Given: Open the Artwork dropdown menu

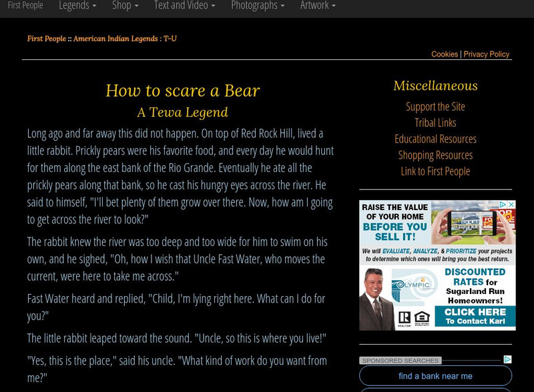Looking at the screenshot, I should tap(318, 5).
